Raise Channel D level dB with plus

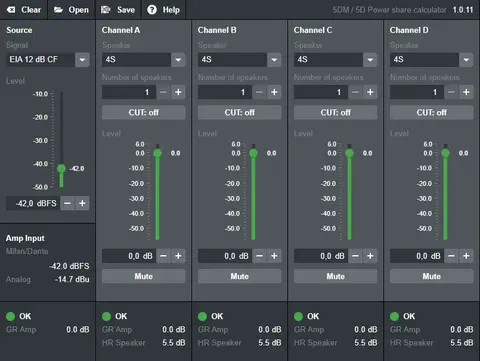466,256
